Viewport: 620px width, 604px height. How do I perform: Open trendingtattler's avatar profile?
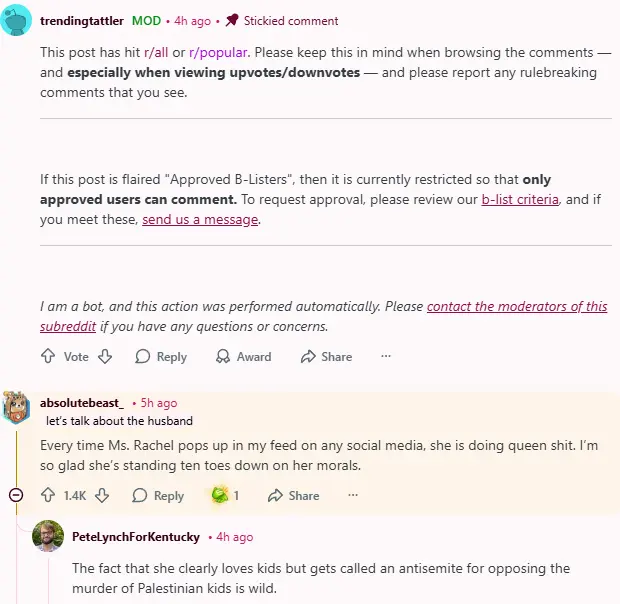coord(16,20)
